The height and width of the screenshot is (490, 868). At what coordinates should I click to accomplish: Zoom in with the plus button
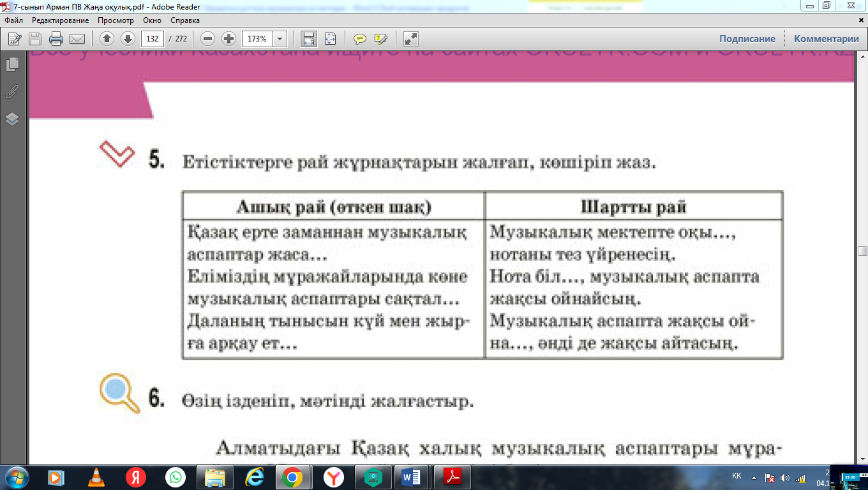(x=228, y=39)
